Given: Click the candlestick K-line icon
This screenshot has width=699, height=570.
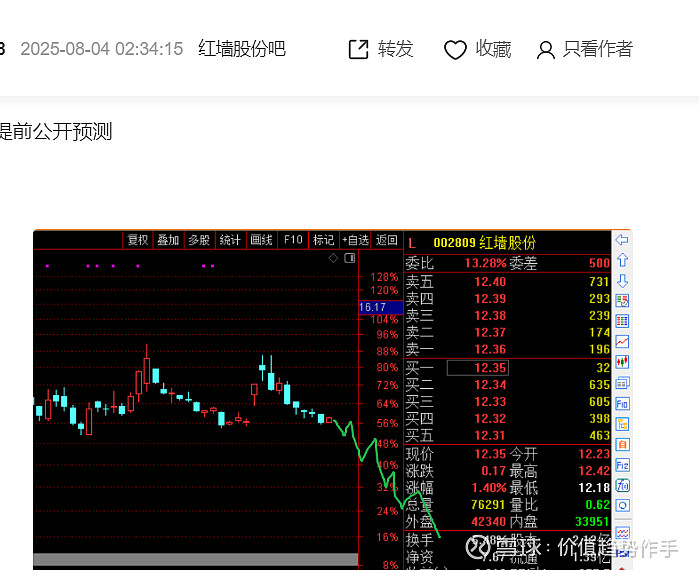Looking at the screenshot, I should click(x=622, y=362).
